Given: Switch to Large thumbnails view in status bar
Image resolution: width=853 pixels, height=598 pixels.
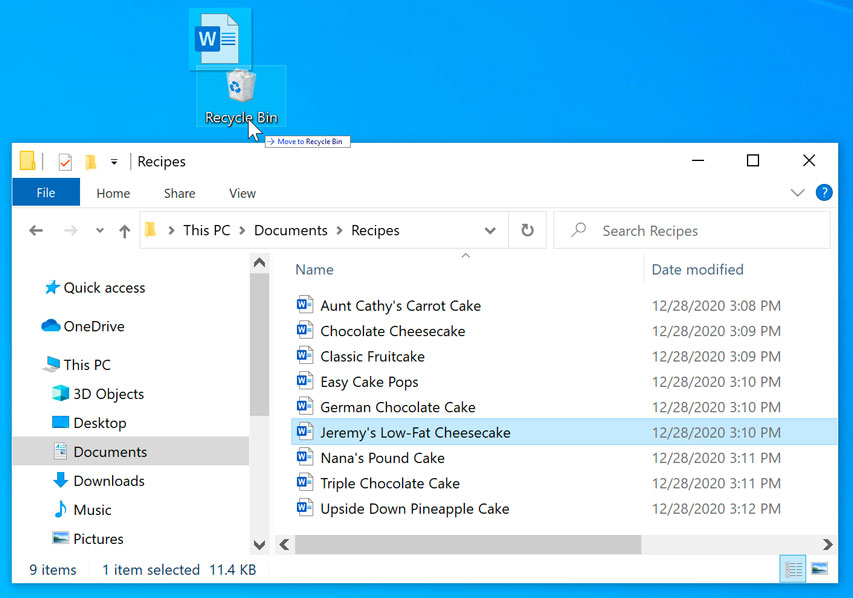Looking at the screenshot, I should point(822,568).
